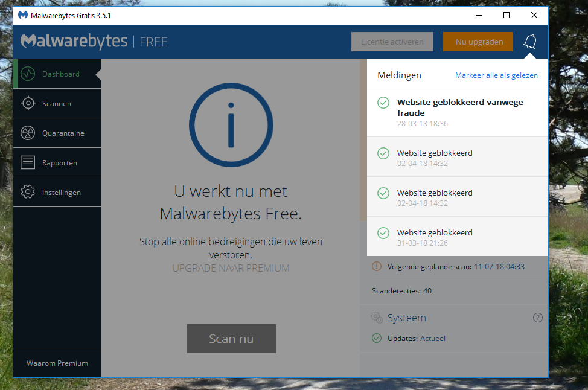This screenshot has width=588, height=390.
Task: Click the Volgende geplande scan label
Action: point(429,267)
